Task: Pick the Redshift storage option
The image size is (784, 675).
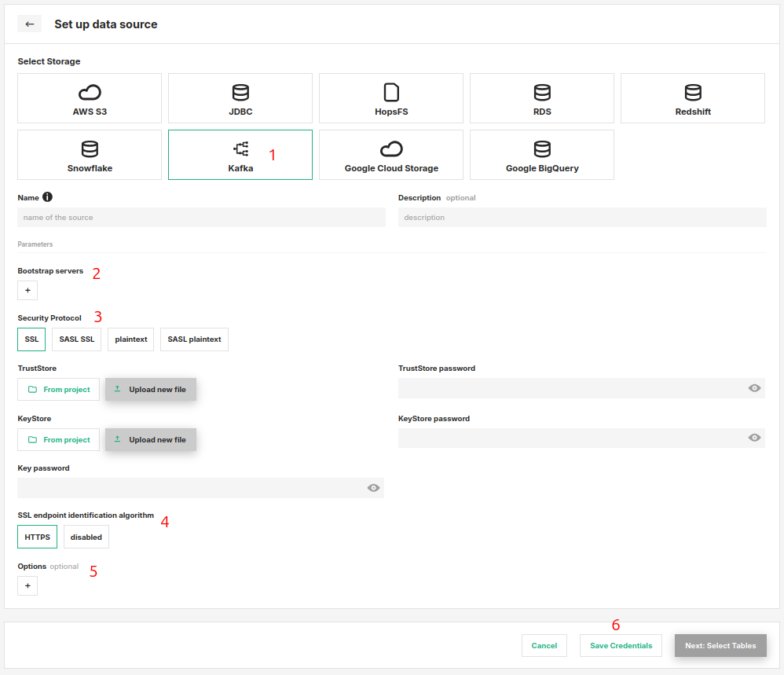Action: 692,98
